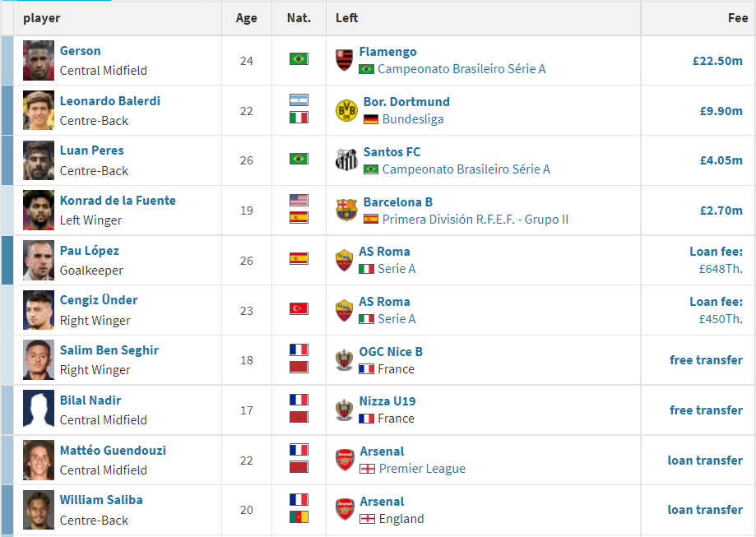
Task: Click the Premier League link under Arsenal
Action: [x=422, y=469]
